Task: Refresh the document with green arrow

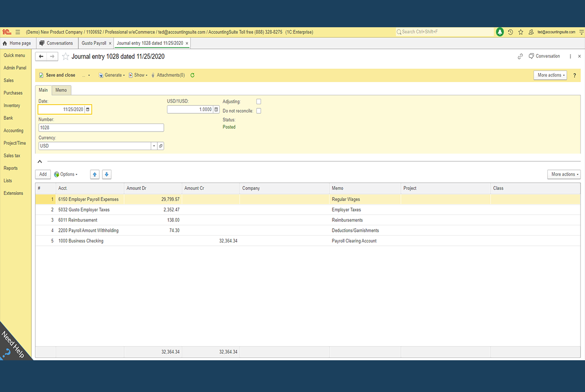Action: tap(193, 75)
